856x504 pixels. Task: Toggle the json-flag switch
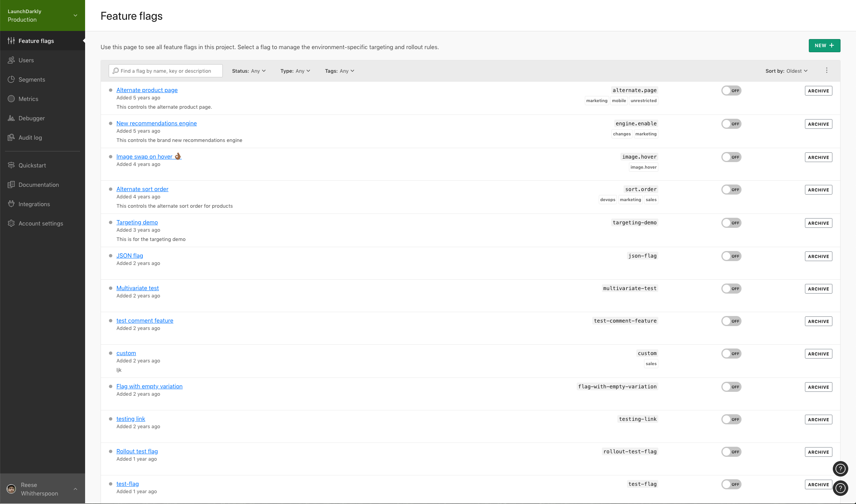(731, 256)
